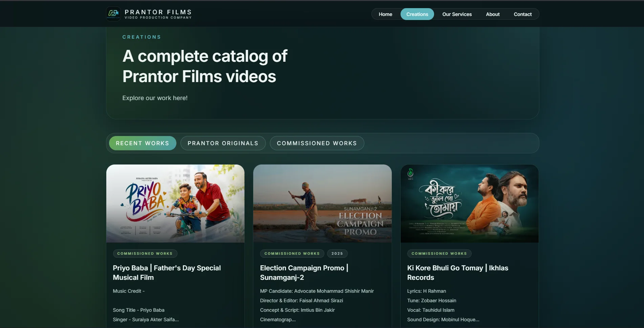Open the Priyo Baba video thumbnail
This screenshot has height=328, width=644.
(175, 204)
